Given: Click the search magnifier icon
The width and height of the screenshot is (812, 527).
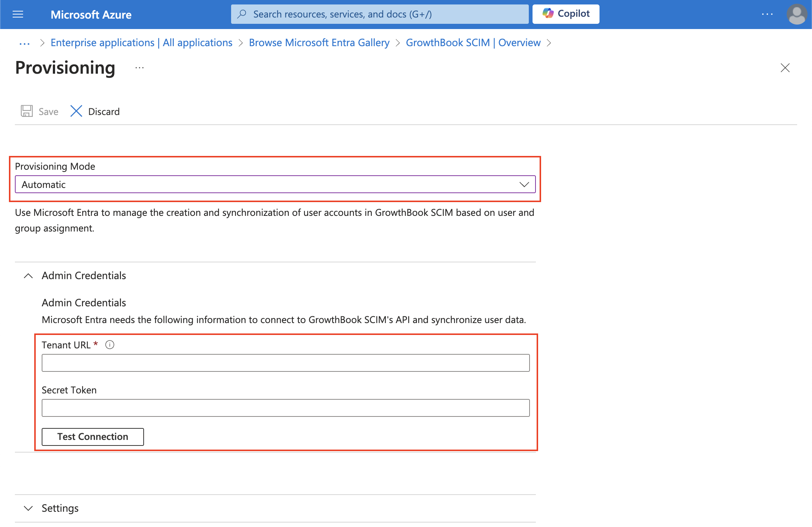Looking at the screenshot, I should (x=242, y=14).
